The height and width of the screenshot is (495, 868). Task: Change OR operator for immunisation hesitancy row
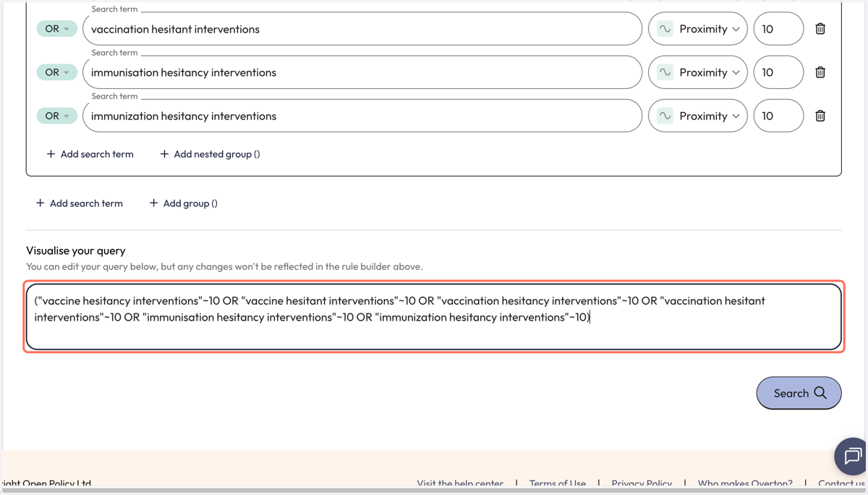click(x=57, y=72)
